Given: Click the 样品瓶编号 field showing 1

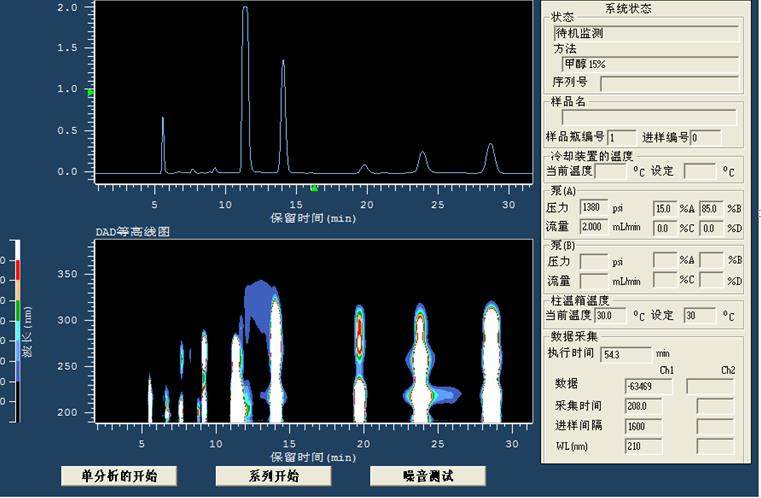Looking at the screenshot, I should tap(621, 137).
